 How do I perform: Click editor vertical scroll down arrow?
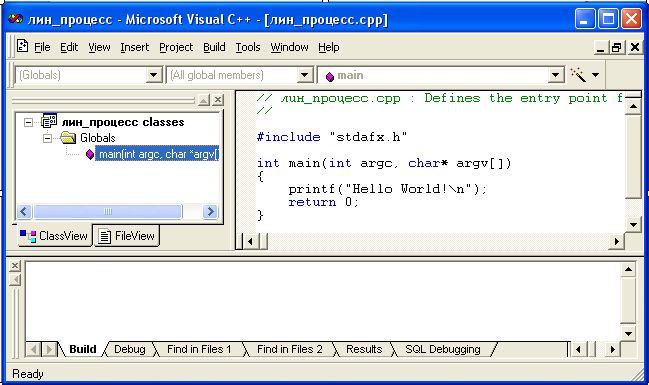tap(633, 225)
